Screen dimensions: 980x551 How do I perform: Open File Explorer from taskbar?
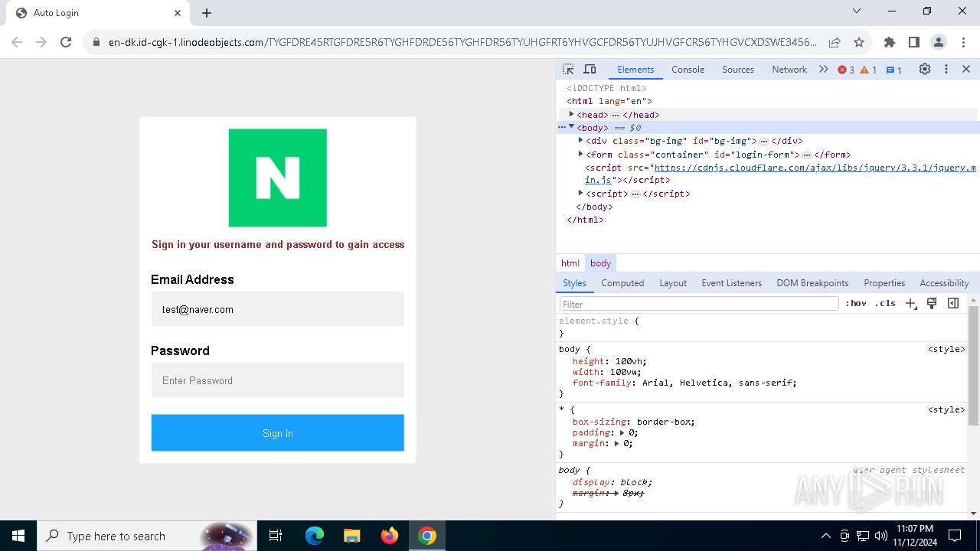351,536
